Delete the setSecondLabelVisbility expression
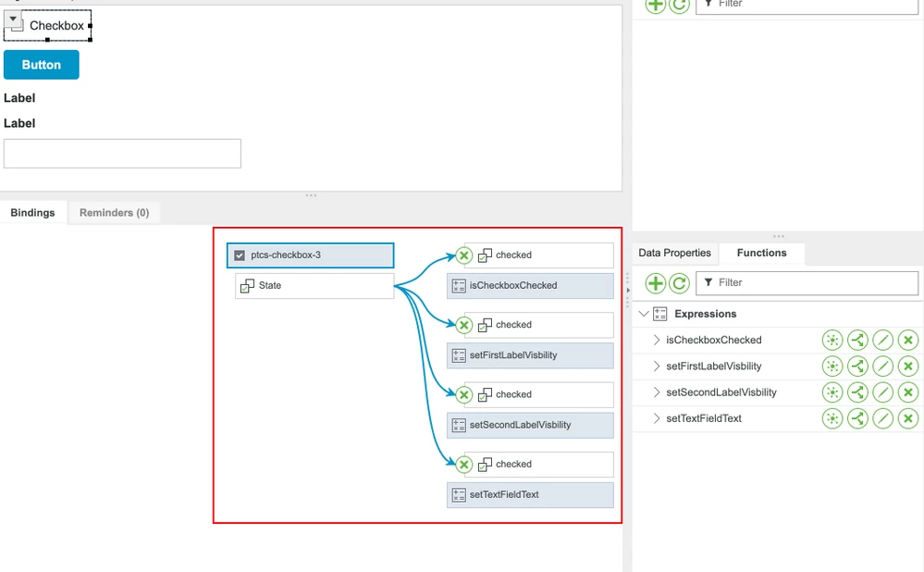Viewport: 924px width, 572px height. point(908,392)
